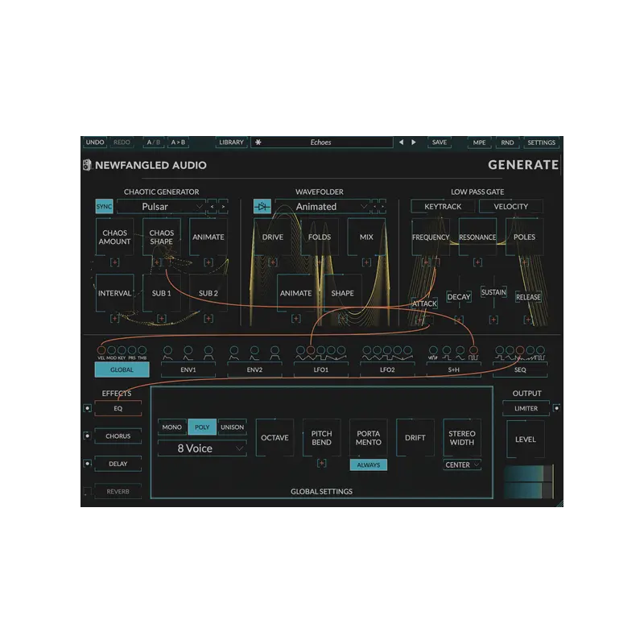Image resolution: width=644 pixels, height=644 pixels.
Task: Go to previous preset arrow
Action: coord(401,142)
